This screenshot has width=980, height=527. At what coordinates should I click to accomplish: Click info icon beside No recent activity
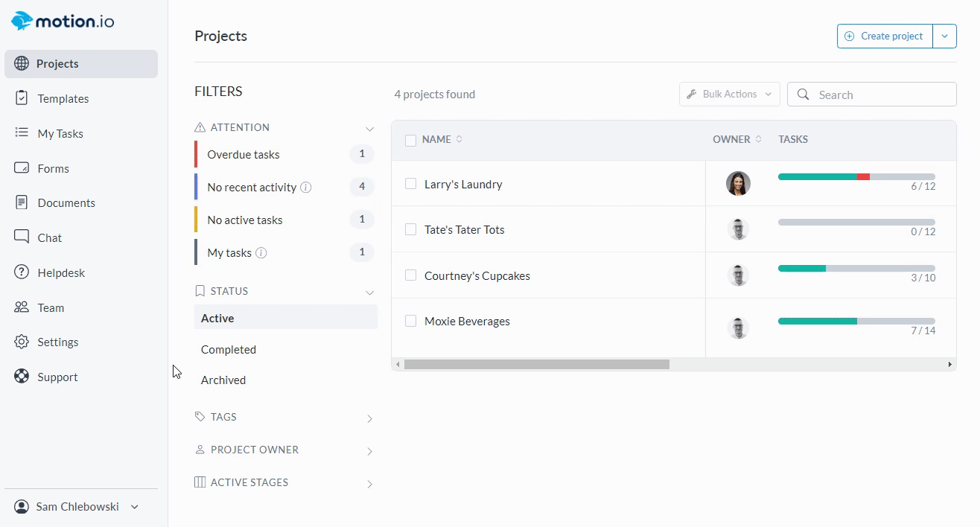pos(306,188)
